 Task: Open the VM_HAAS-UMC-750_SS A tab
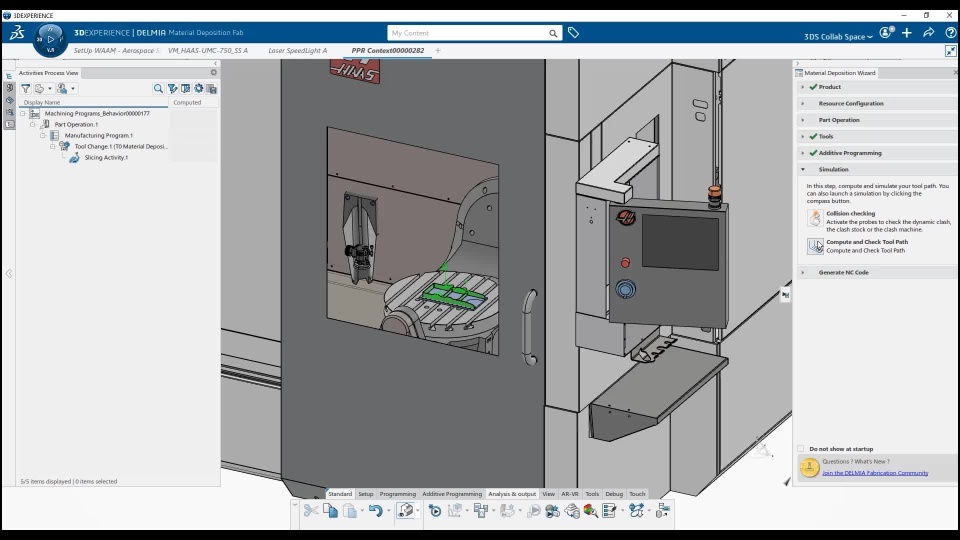point(208,51)
